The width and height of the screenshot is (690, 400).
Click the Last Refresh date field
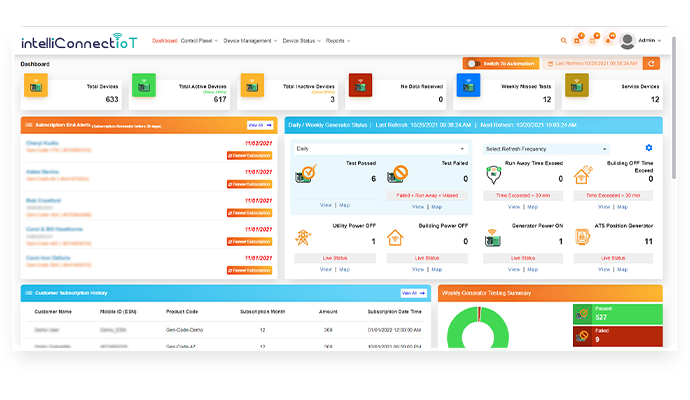pyautogui.click(x=592, y=63)
